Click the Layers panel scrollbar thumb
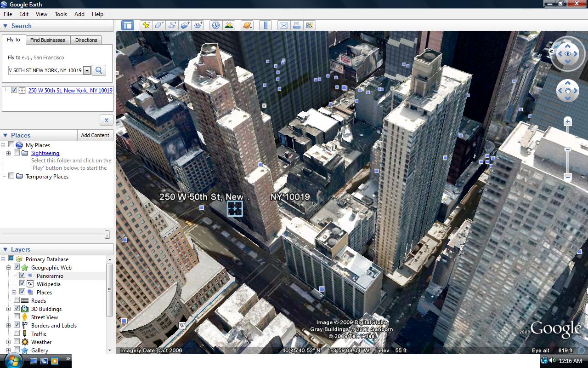Image resolution: width=588 pixels, height=368 pixels. 109,290
